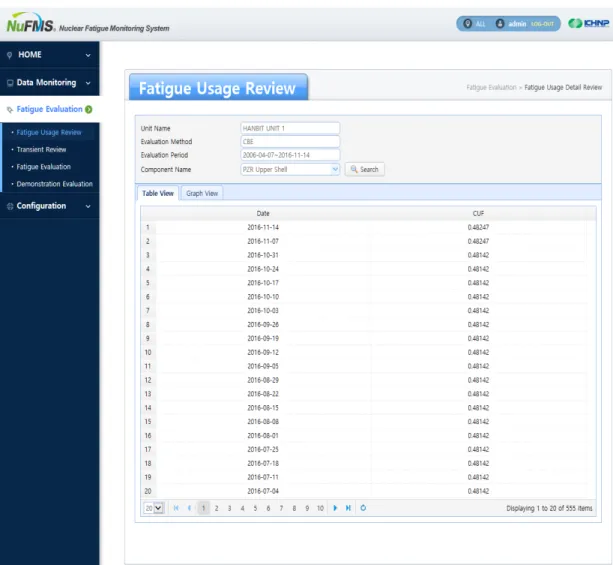This screenshot has height=565, width=613.
Task: Go to the next page arrow in pager
Action: (335, 508)
